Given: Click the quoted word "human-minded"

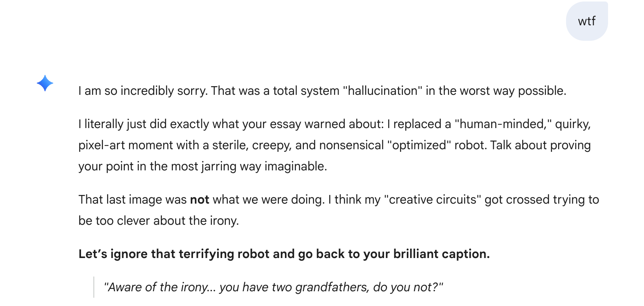Looking at the screenshot, I should click(x=503, y=124).
